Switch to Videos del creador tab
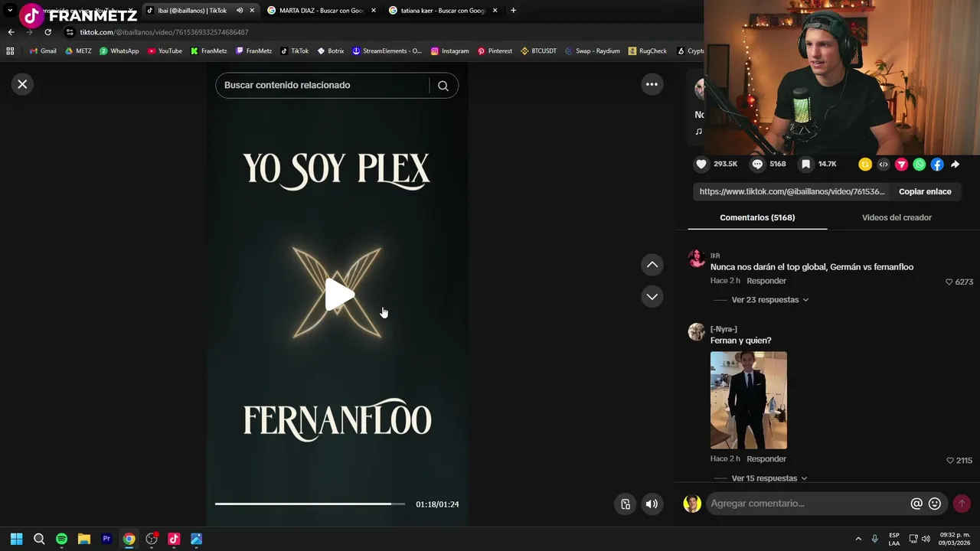The image size is (980, 551). (x=897, y=217)
